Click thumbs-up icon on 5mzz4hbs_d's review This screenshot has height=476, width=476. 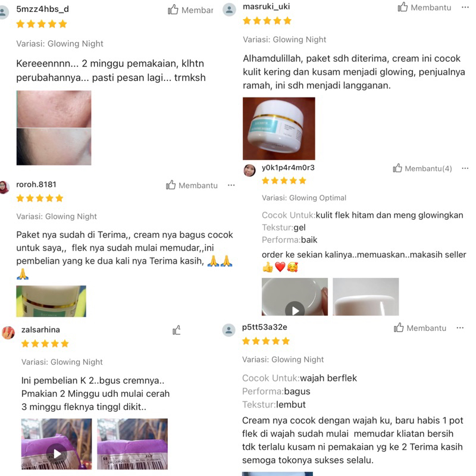[x=173, y=10]
